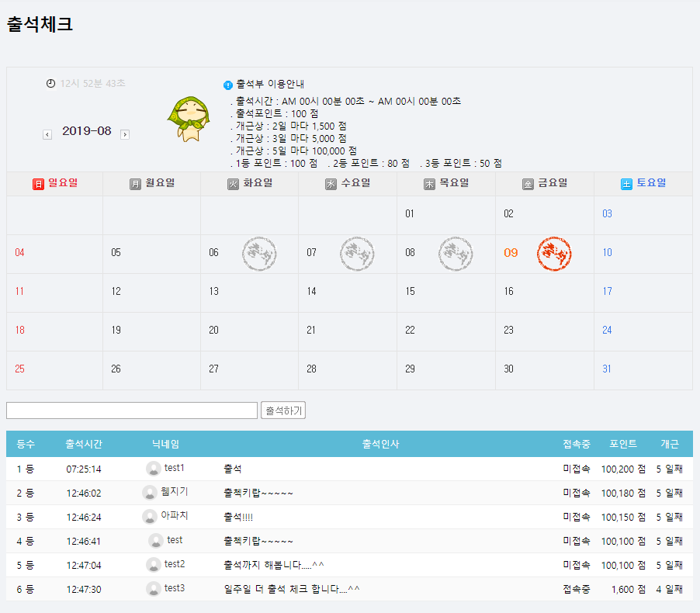700x613 pixels.
Task: Go to the previous month arrow
Action: [47, 134]
